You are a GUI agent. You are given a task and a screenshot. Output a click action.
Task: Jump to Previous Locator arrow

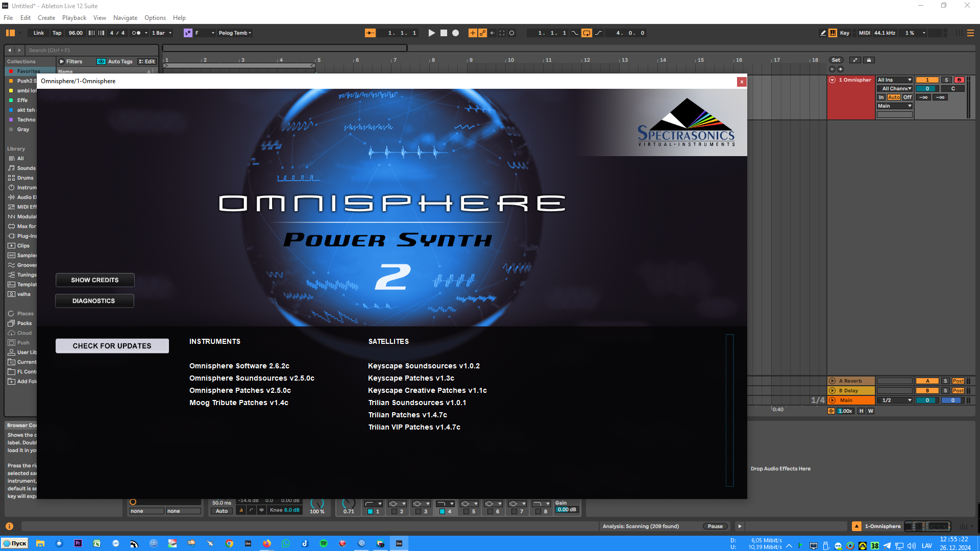coord(832,69)
